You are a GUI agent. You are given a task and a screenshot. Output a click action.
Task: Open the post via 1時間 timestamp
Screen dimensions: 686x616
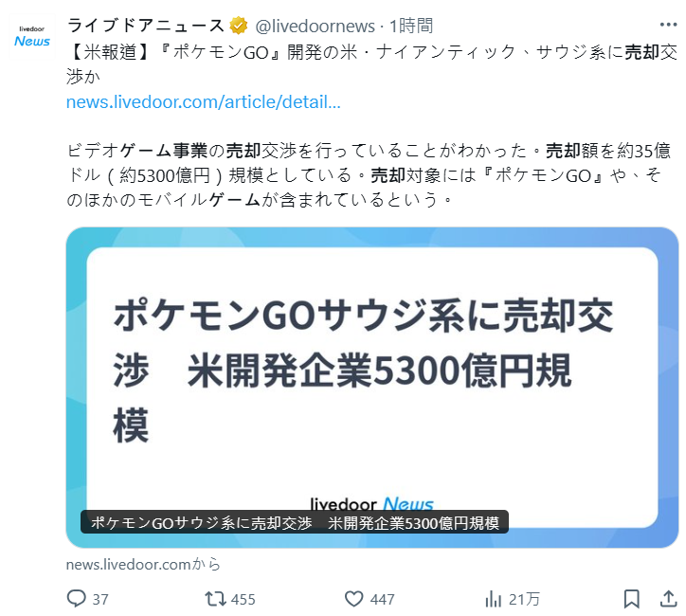click(411, 26)
